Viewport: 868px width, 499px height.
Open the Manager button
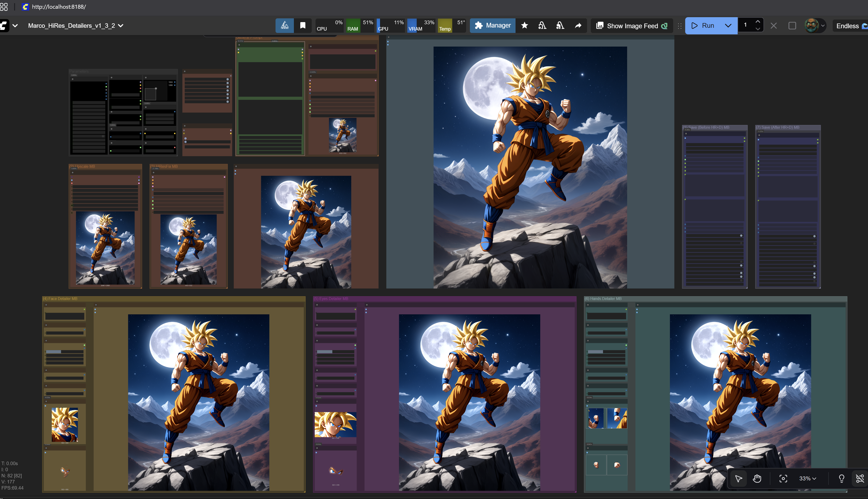pos(492,26)
